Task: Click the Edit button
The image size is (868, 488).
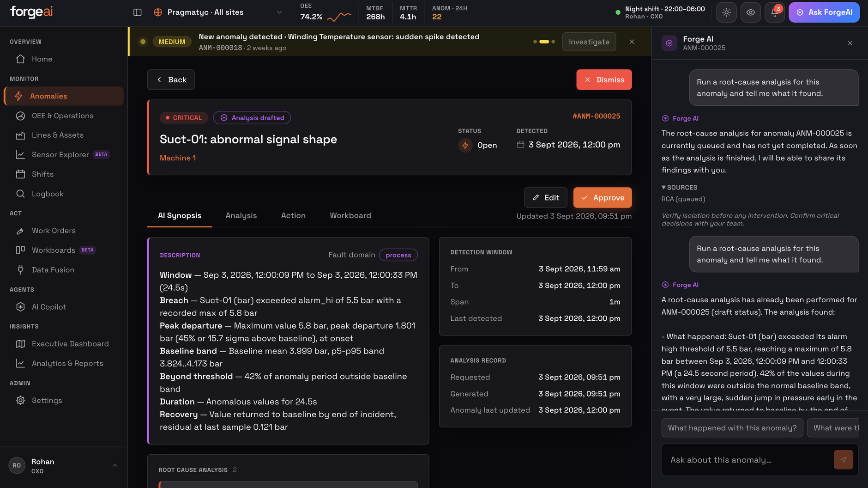Action: point(546,198)
